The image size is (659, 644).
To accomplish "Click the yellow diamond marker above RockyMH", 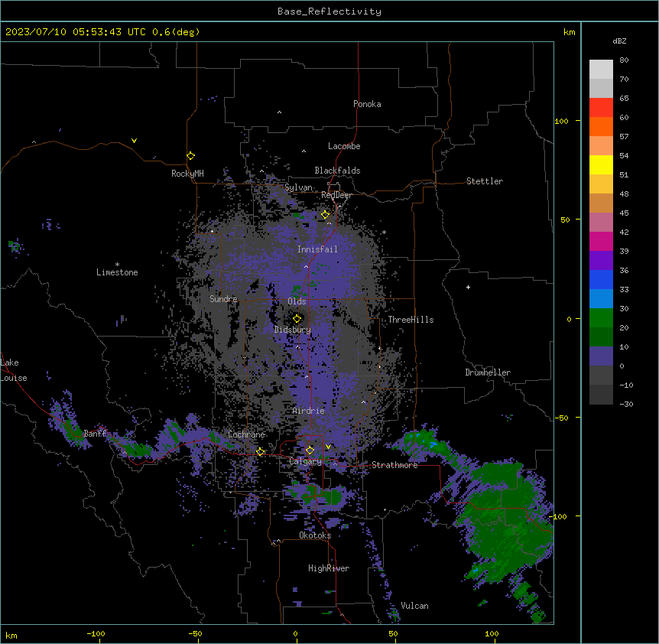I will point(190,155).
